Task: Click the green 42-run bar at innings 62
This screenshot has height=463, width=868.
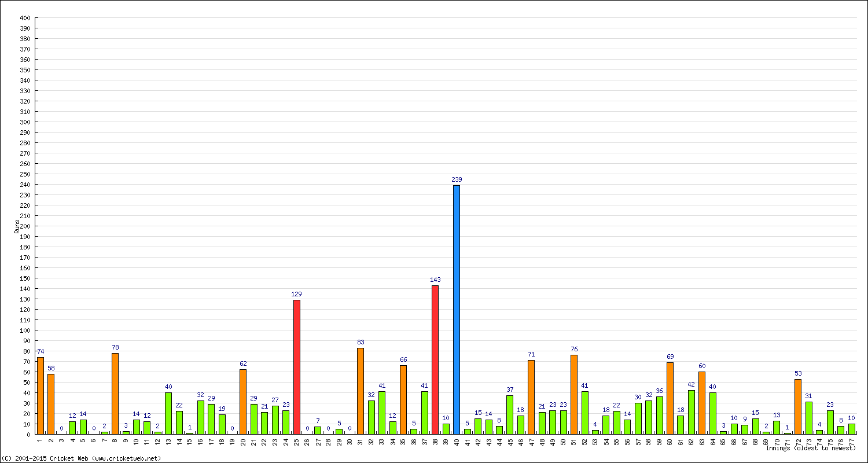Action: click(x=692, y=412)
